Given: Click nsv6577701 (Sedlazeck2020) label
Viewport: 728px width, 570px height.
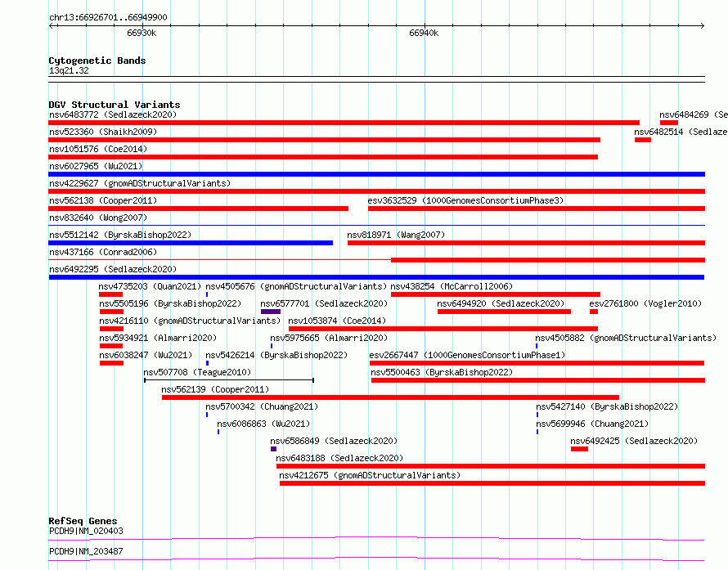Looking at the screenshot, I should tap(324, 303).
